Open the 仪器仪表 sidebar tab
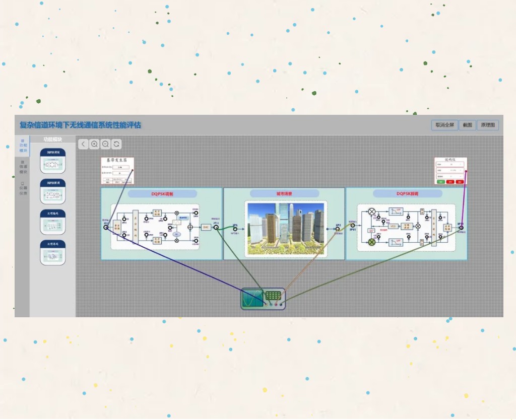The image size is (516, 420). [23, 188]
